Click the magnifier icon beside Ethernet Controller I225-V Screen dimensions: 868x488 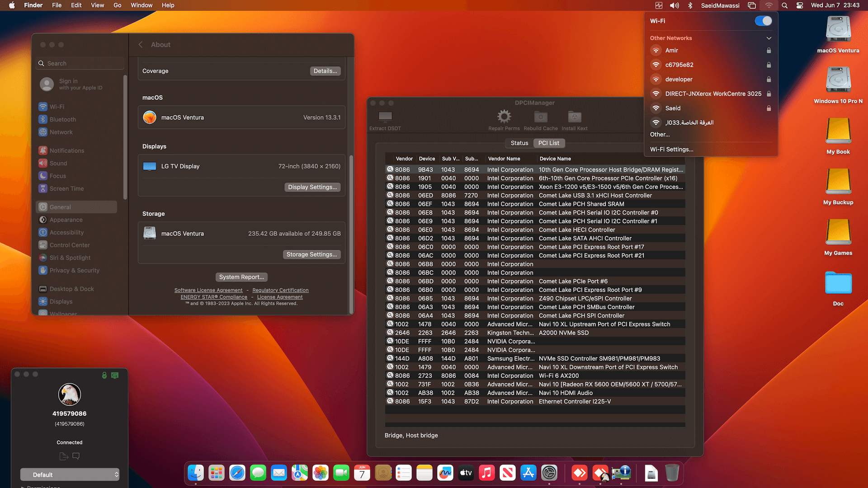[390, 401]
